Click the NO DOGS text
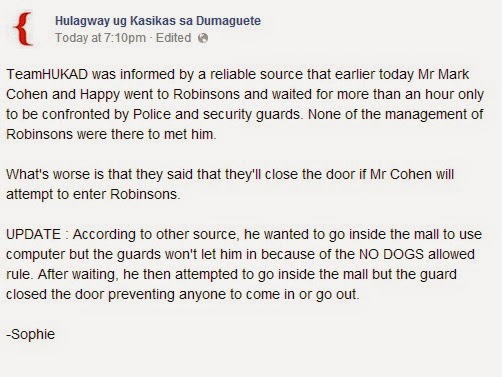This screenshot has height=377, width=502. tap(391, 254)
